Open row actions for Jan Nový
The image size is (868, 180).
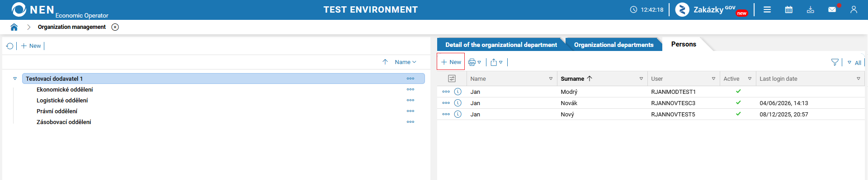coord(446,114)
